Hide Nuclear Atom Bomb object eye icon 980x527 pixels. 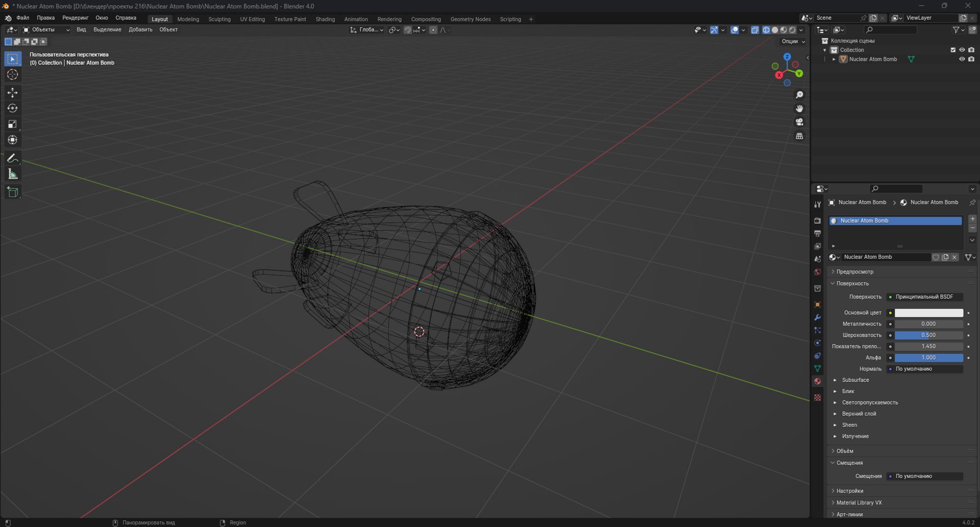point(962,59)
